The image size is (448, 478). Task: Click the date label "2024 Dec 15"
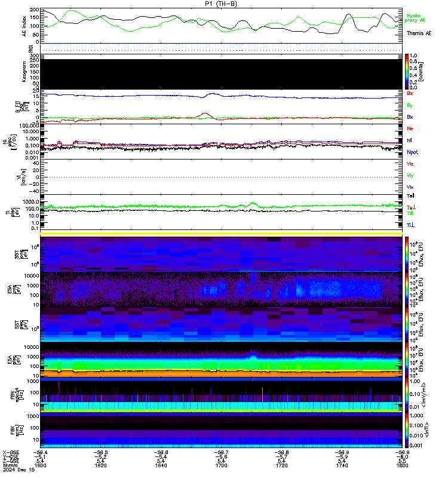point(19,470)
